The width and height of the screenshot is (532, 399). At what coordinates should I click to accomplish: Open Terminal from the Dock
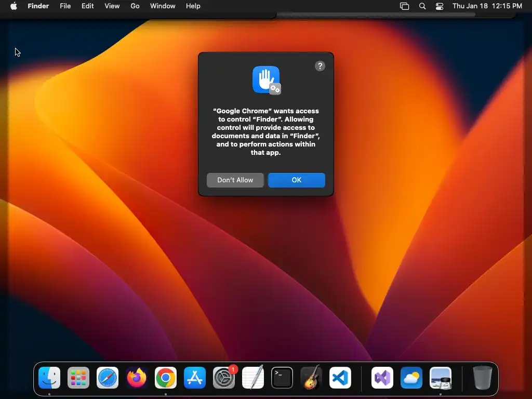tap(282, 377)
